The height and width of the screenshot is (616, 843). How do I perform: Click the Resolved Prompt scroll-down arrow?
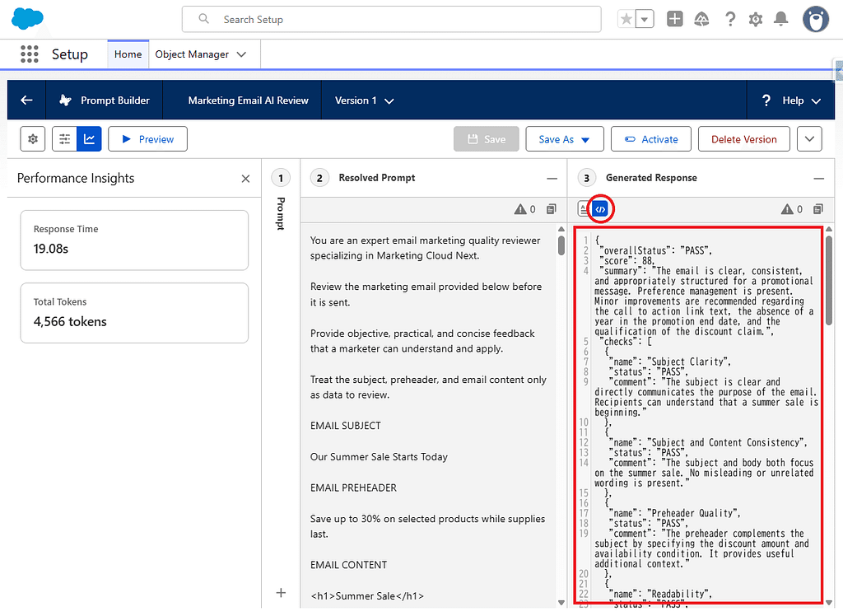point(561,603)
